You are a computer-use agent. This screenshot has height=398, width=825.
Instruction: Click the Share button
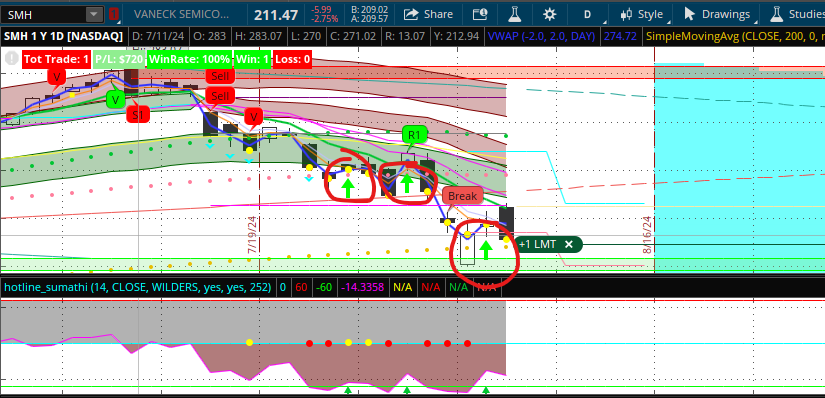point(428,14)
